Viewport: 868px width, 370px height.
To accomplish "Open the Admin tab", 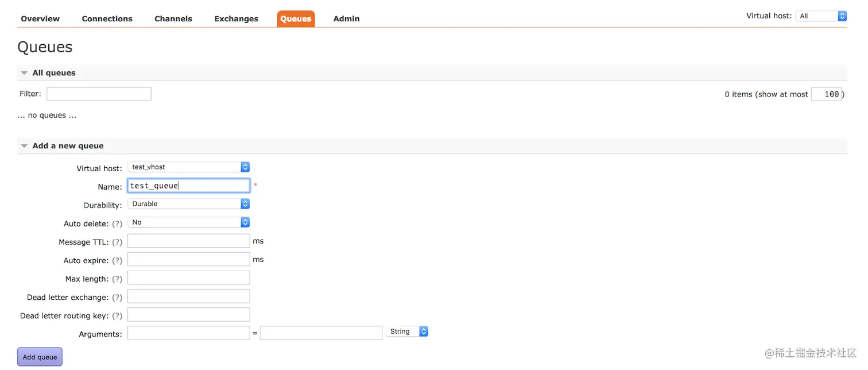I will point(346,18).
